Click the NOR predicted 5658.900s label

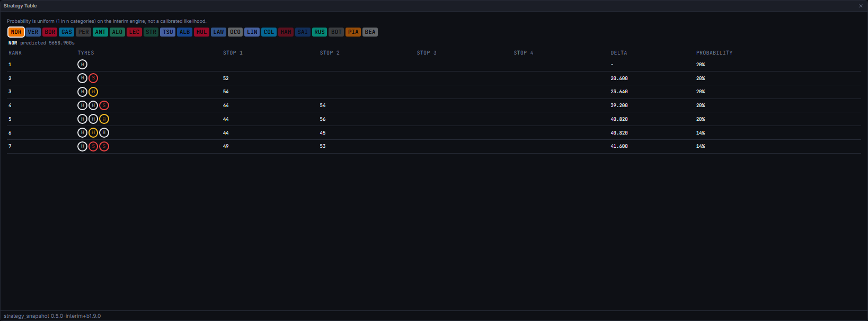tap(41, 43)
